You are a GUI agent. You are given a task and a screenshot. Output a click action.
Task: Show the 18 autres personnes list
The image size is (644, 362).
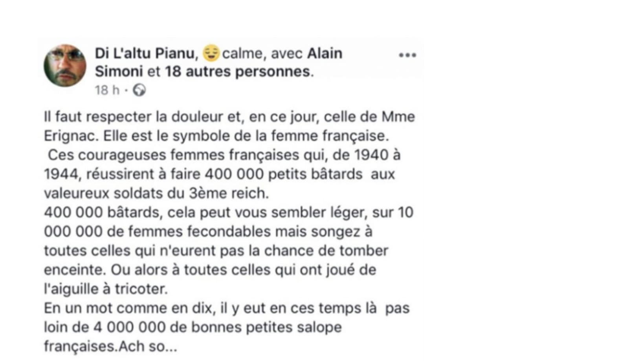(x=237, y=72)
